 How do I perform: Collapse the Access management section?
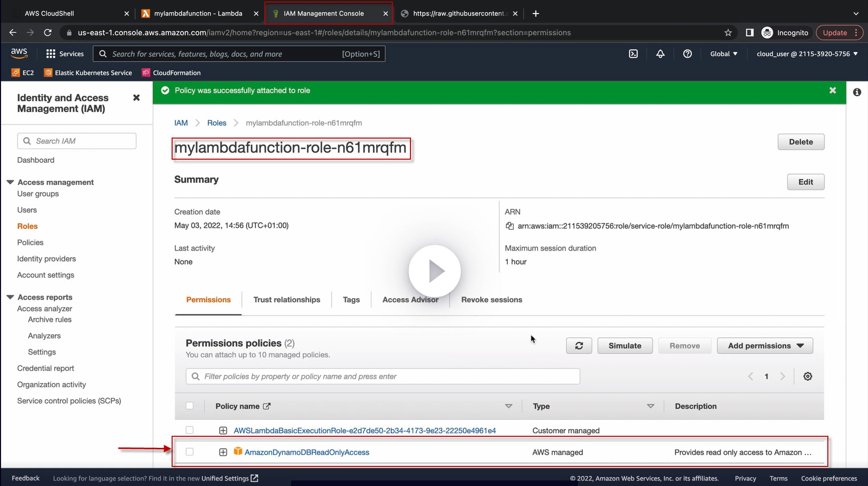pos(10,182)
